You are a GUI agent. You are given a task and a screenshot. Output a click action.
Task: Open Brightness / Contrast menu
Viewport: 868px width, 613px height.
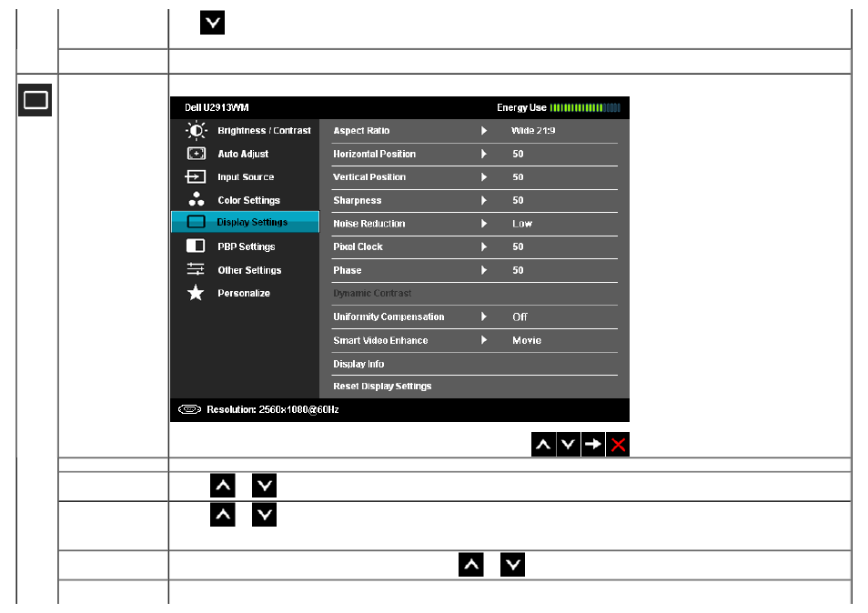264,131
